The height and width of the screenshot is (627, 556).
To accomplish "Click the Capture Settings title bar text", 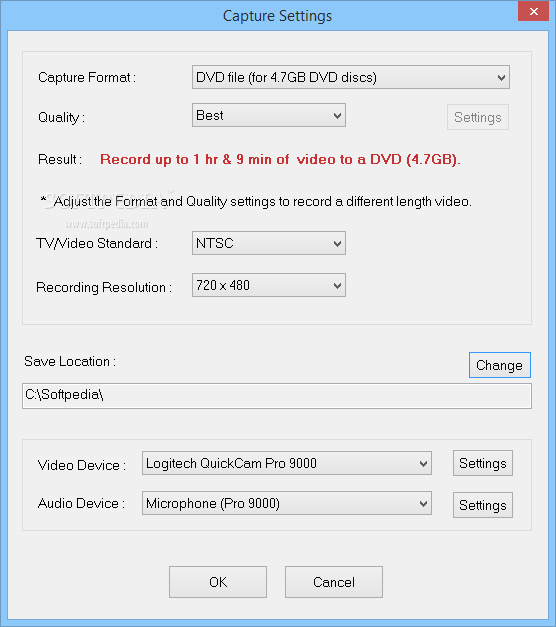I will coord(277,16).
